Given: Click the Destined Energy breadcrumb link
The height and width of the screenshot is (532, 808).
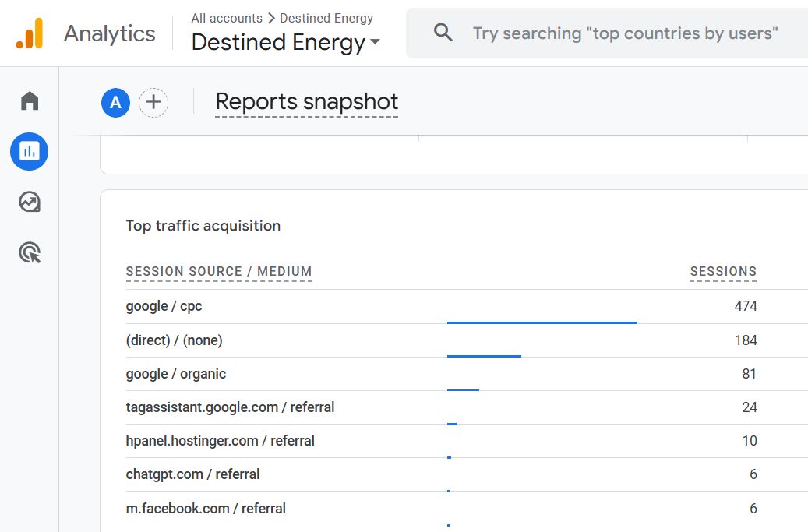Looking at the screenshot, I should pos(326,18).
